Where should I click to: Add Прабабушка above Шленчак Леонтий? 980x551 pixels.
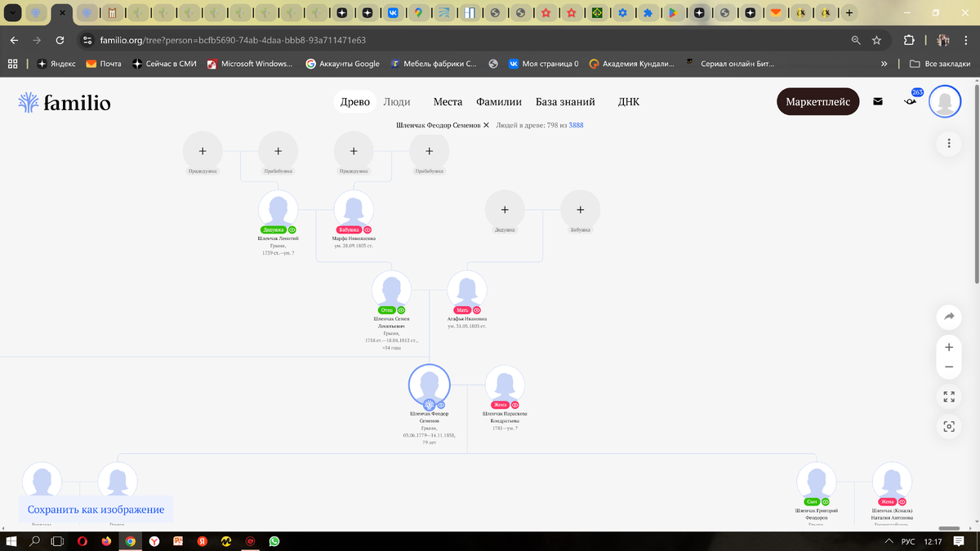[x=278, y=151]
